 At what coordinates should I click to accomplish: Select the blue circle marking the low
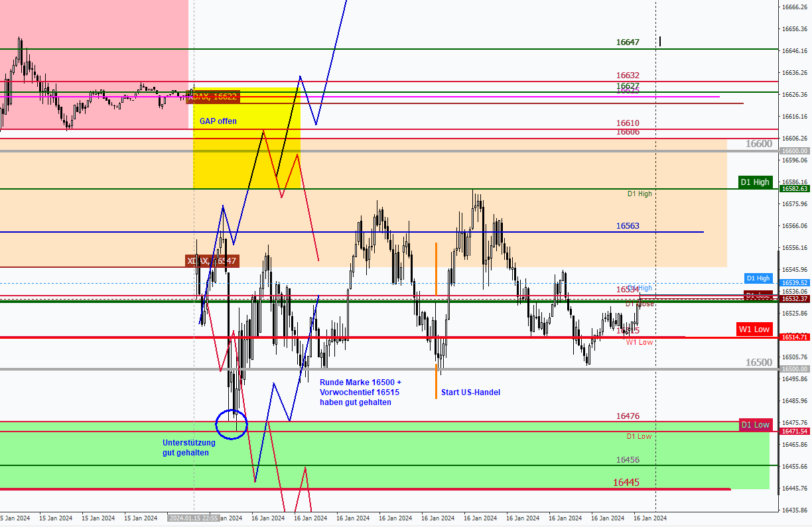(x=232, y=423)
